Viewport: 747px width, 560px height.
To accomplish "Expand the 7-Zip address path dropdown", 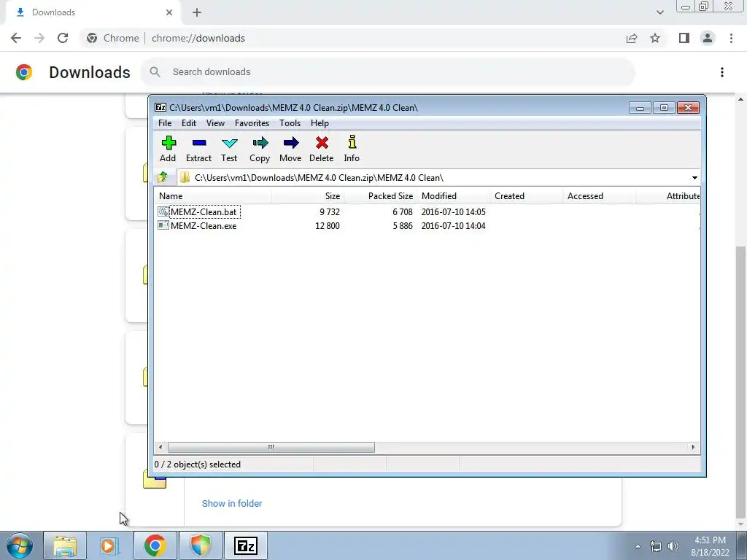I will [x=694, y=178].
